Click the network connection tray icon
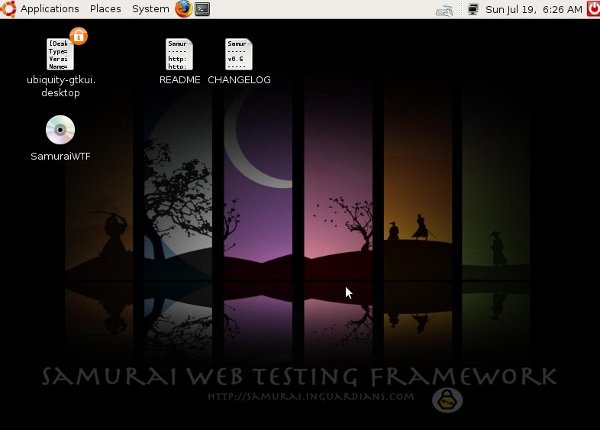Screen dimensions: 600x430 445,10
